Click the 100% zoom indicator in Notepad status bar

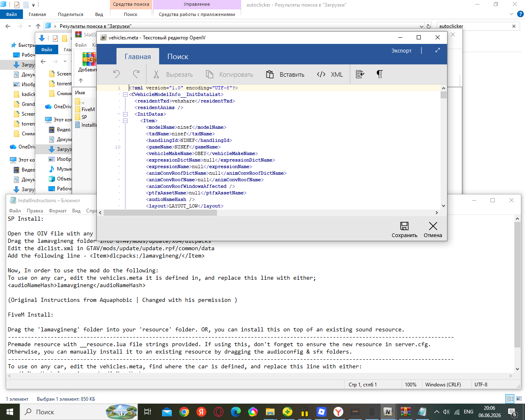coord(411,385)
